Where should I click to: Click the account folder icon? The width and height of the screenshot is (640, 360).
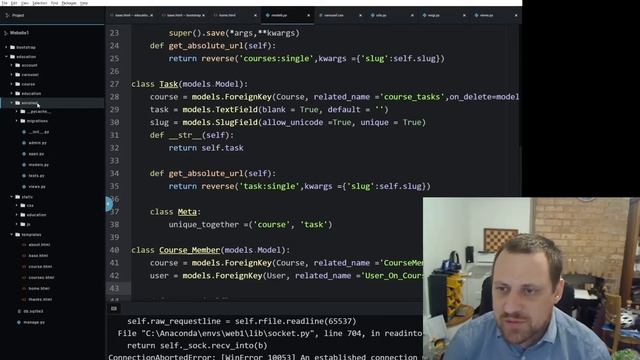18,65
